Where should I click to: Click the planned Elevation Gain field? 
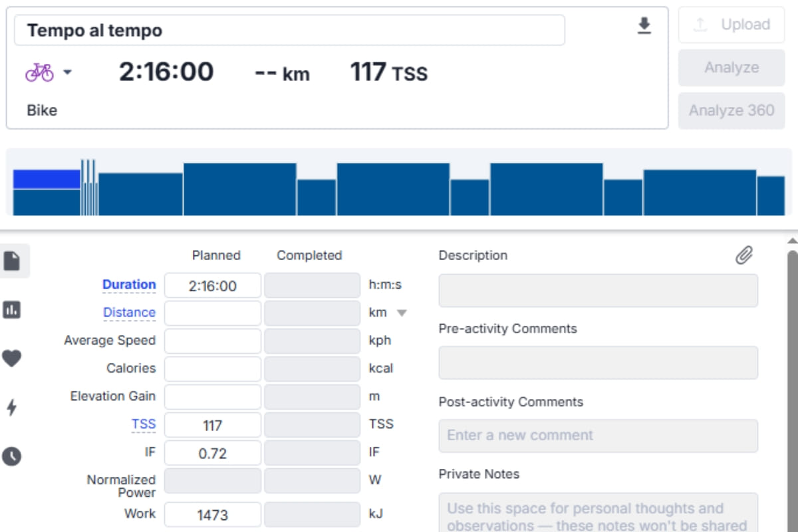(x=213, y=397)
